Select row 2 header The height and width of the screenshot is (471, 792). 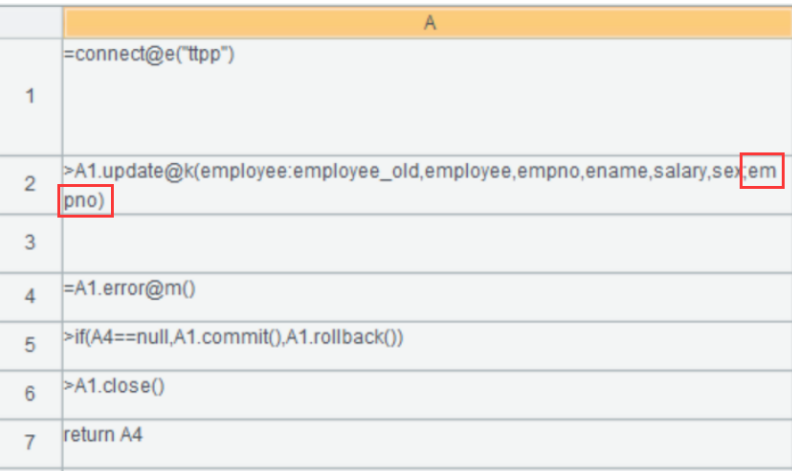click(x=31, y=185)
